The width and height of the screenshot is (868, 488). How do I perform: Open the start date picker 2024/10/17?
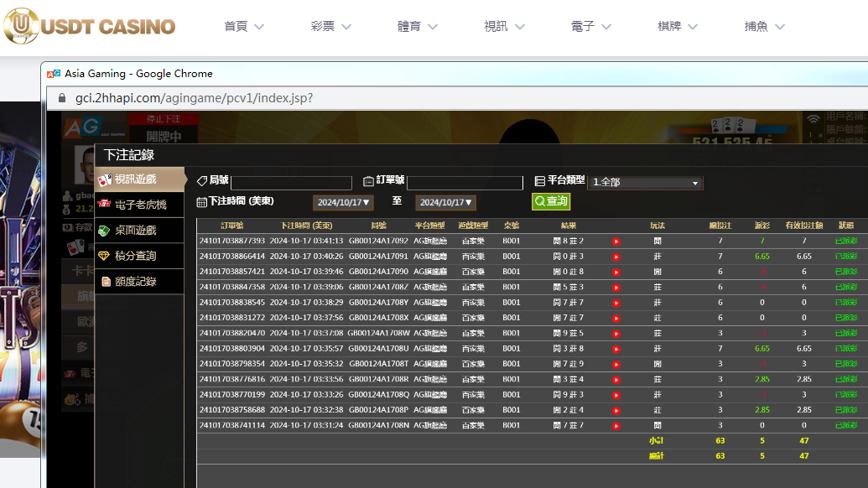click(x=343, y=202)
